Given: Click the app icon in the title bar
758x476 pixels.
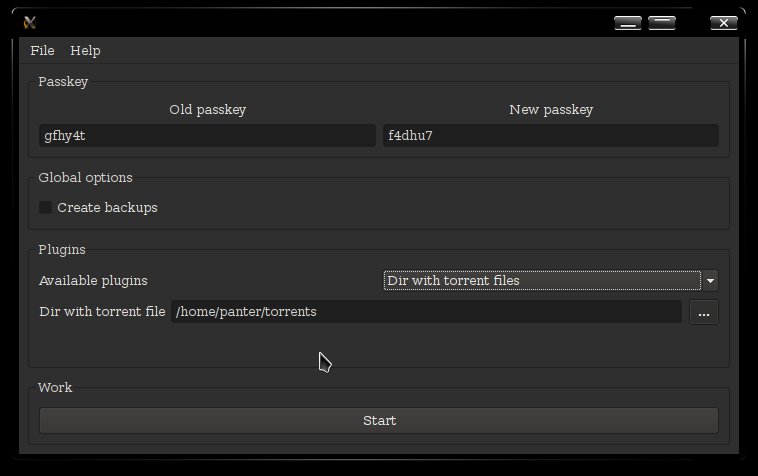Looking at the screenshot, I should [x=29, y=22].
